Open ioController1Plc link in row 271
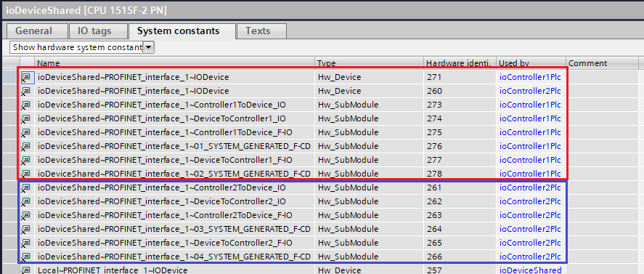 (x=530, y=77)
